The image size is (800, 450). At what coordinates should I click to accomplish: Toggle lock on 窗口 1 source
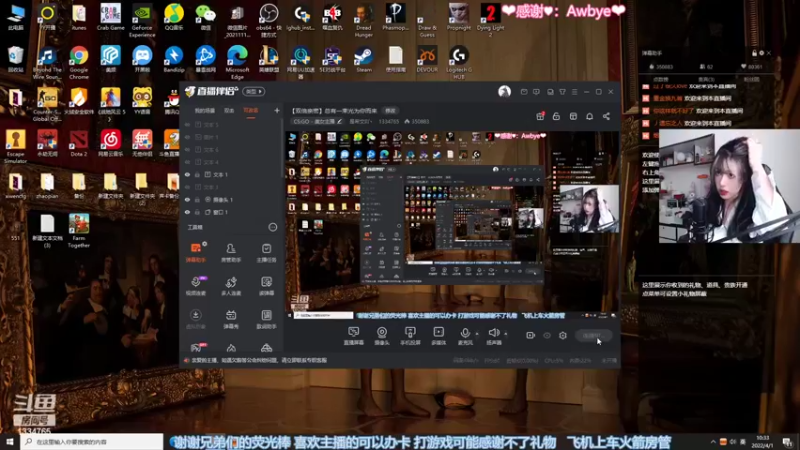click(197, 212)
